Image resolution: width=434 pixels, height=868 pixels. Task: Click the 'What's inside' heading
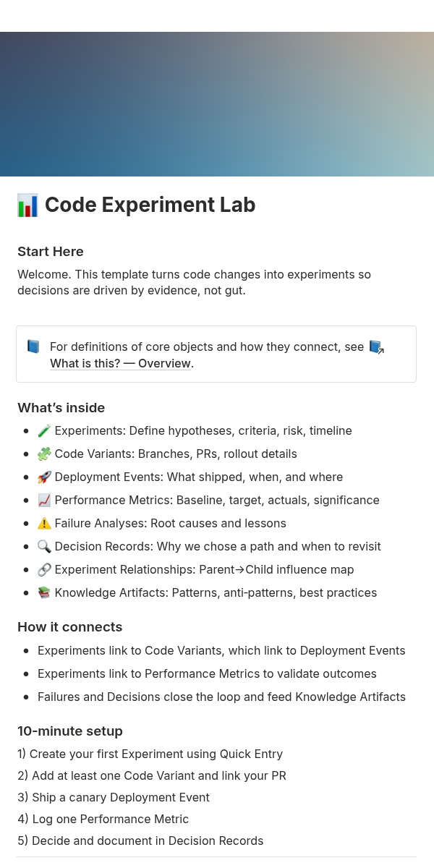click(61, 408)
